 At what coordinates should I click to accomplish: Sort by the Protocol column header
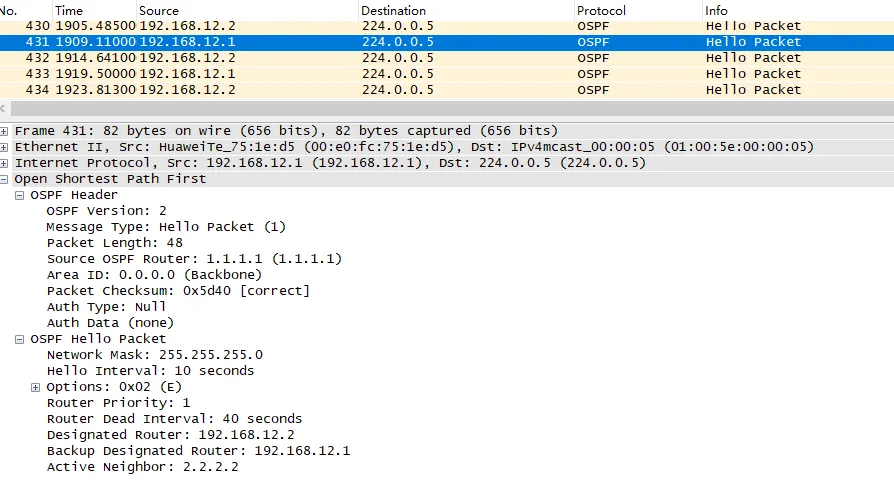click(602, 10)
